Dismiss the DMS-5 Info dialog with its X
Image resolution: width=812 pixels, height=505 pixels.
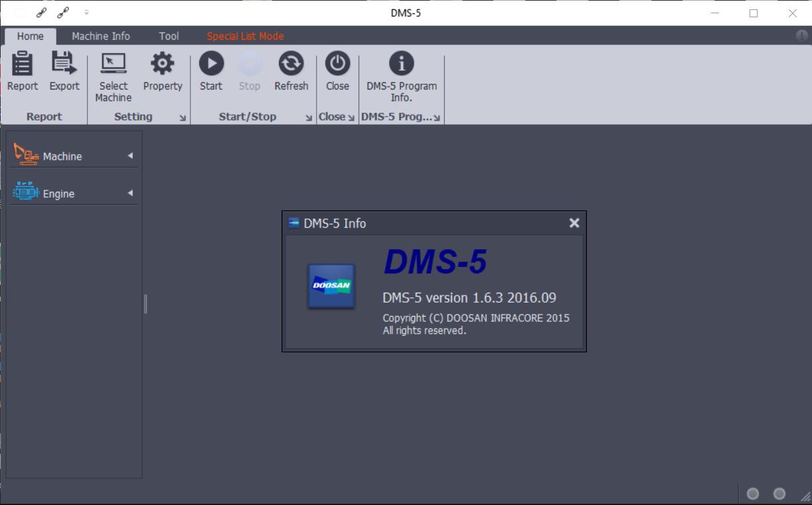(574, 223)
